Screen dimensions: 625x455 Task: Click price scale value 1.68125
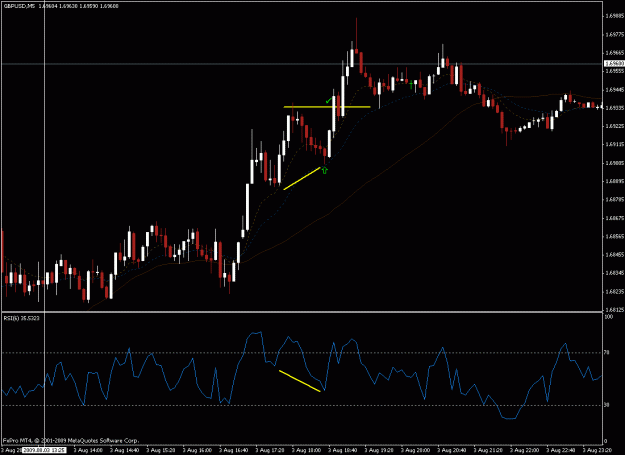tap(614, 310)
